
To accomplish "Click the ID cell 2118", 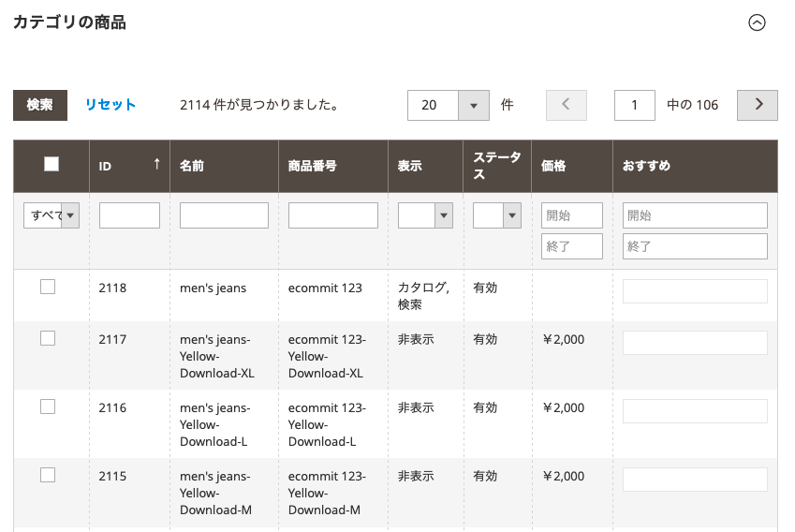I will point(112,288).
